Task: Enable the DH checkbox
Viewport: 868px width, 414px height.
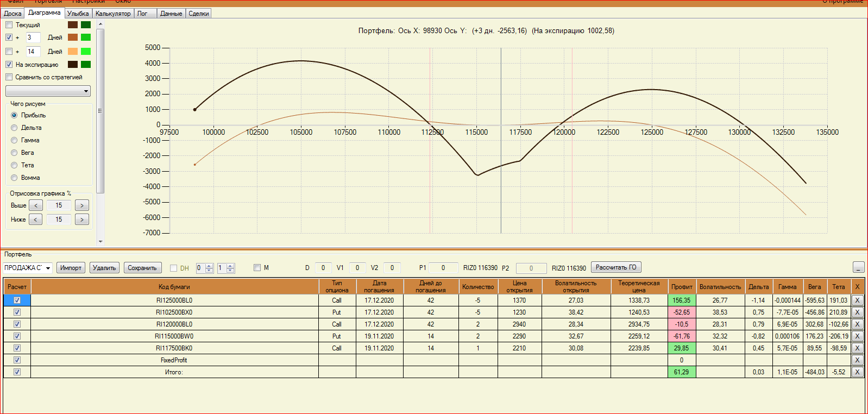Action: coord(174,268)
